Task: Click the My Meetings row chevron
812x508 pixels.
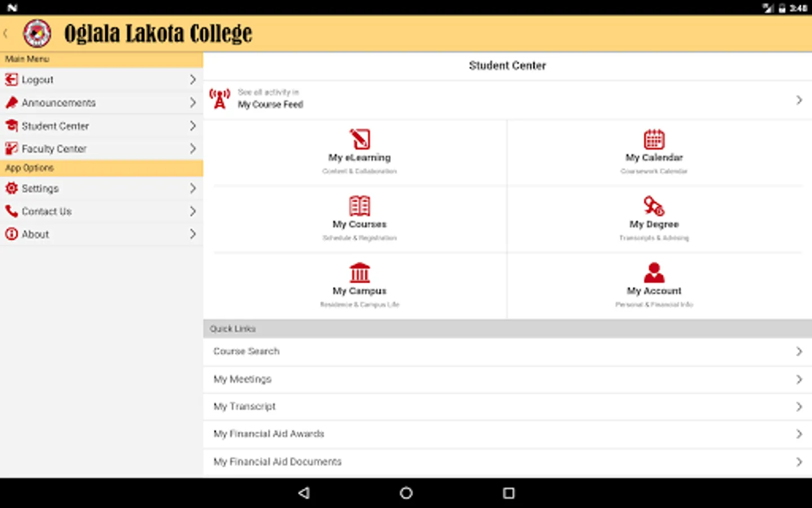Action: point(799,379)
